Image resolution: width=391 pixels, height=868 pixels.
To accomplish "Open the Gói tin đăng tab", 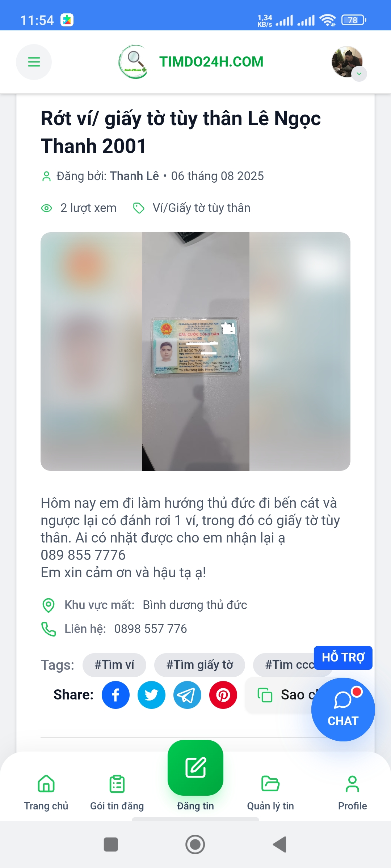I will click(x=117, y=792).
